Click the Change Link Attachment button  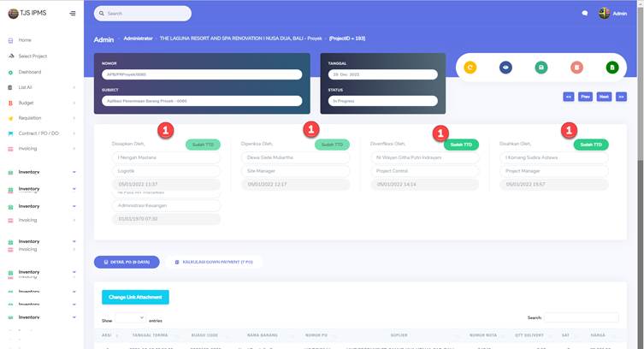[x=135, y=297]
